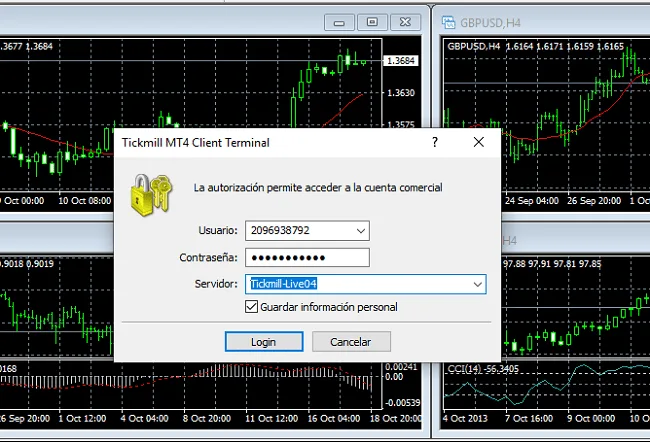The width and height of the screenshot is (650, 443).
Task: Expand the Servidor dropdown arrow
Action: (478, 284)
